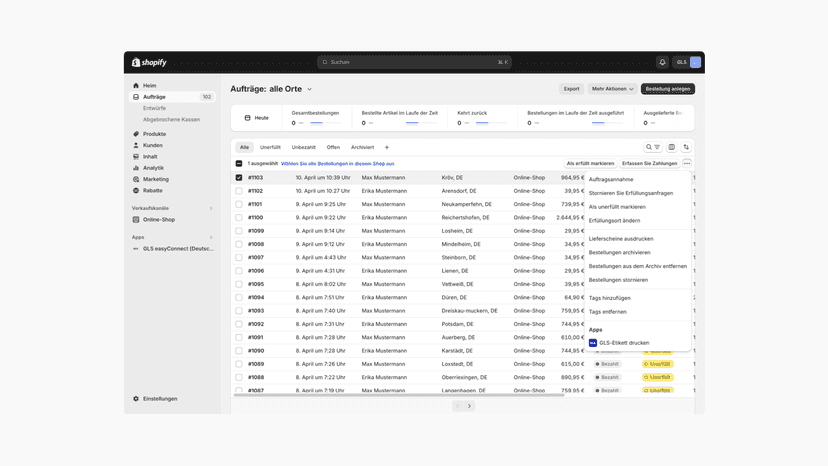Expand the Apps section chevron

(x=211, y=237)
